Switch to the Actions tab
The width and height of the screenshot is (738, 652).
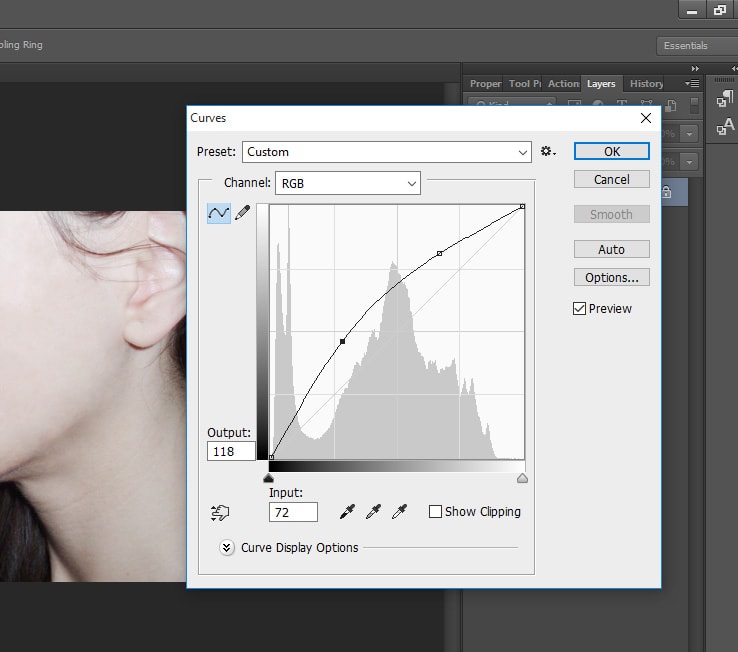click(x=563, y=84)
